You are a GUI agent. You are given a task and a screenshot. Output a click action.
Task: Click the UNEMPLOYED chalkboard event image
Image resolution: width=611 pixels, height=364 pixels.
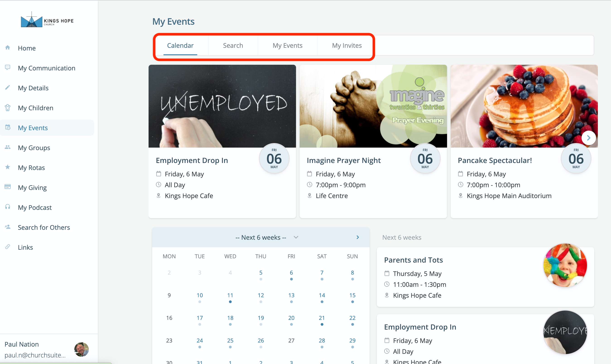[x=222, y=106]
